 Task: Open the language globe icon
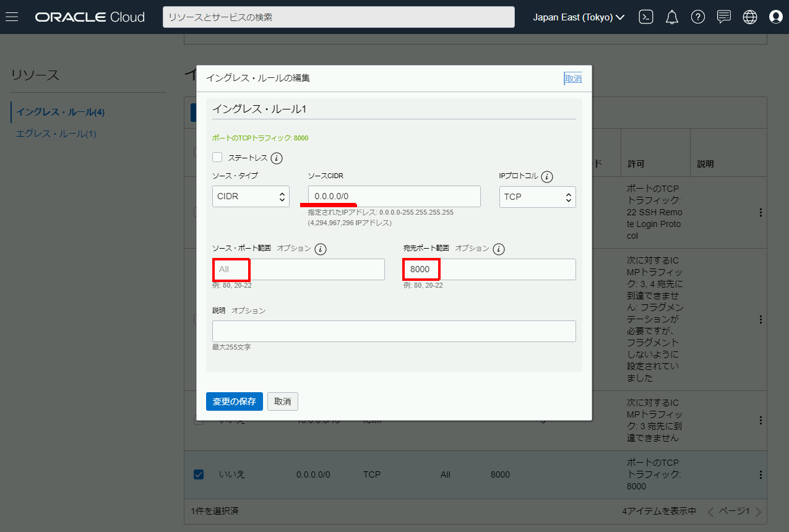click(x=749, y=17)
